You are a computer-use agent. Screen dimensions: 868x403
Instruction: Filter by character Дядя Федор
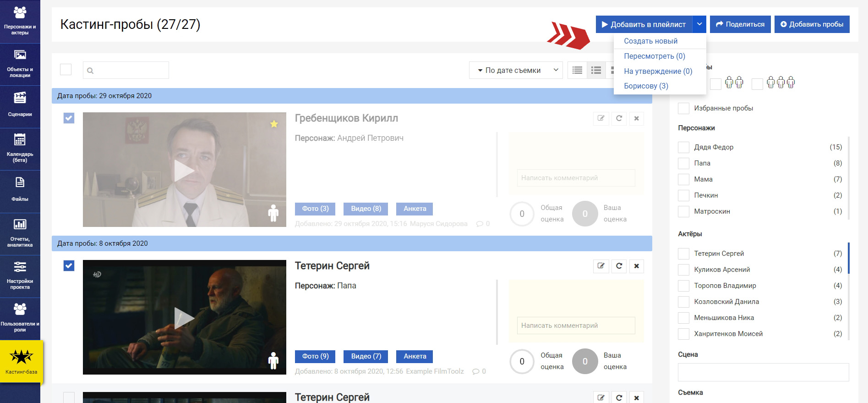point(683,147)
